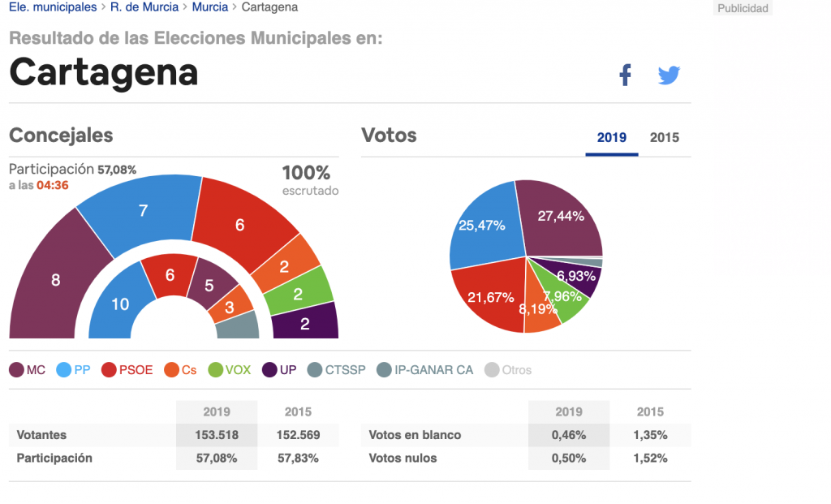Select the Cs orange legend circle
The height and width of the screenshot is (504, 831).
(172, 370)
